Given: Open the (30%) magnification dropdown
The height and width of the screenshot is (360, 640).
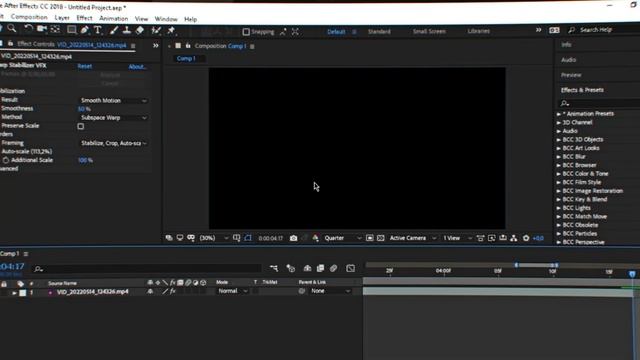Looking at the screenshot, I should (x=213, y=238).
